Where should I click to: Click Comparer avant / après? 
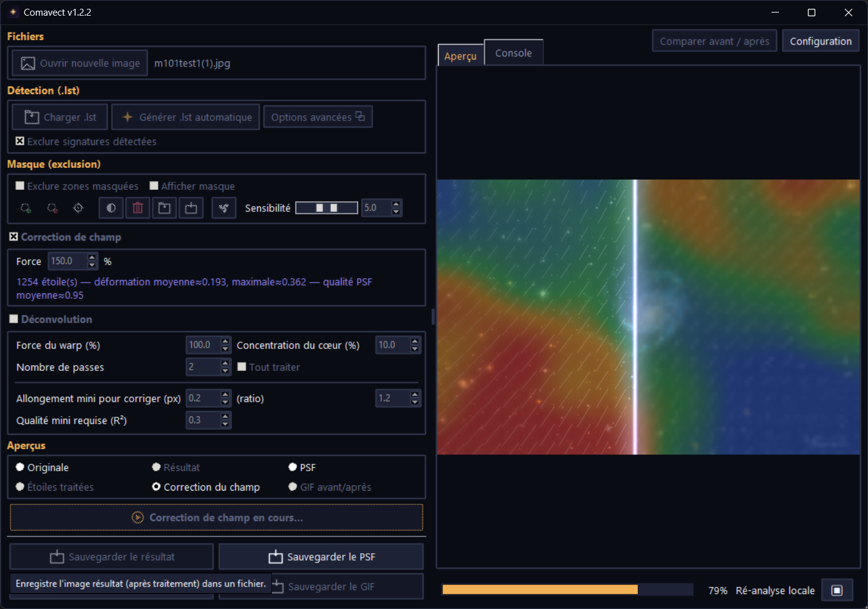[714, 41]
